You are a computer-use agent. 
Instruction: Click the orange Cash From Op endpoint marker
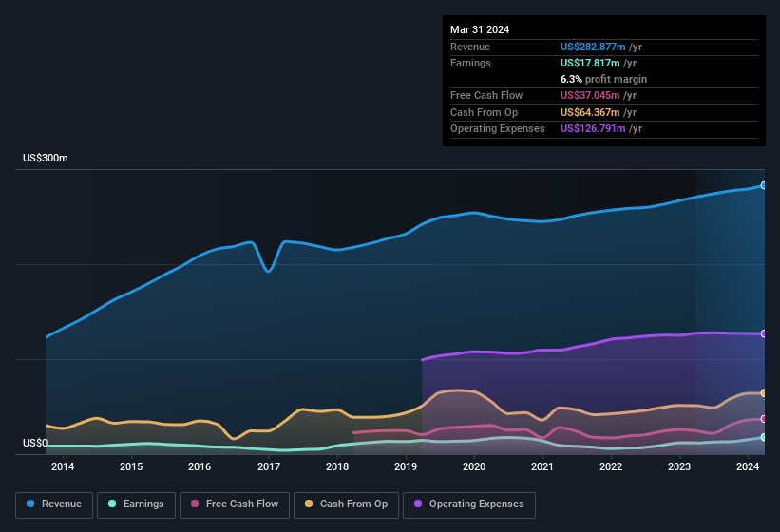tap(764, 392)
